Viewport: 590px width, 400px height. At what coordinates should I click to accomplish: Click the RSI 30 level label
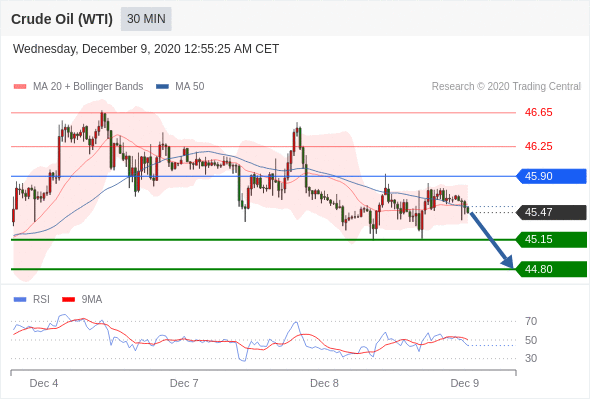[x=531, y=358]
